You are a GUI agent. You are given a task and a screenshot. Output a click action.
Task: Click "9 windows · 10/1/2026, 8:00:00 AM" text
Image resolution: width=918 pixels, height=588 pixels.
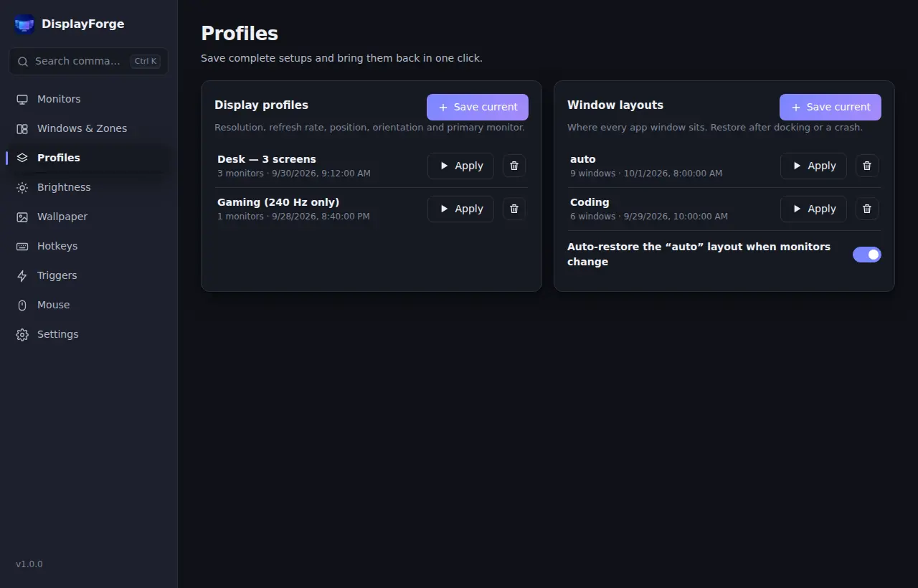click(646, 174)
